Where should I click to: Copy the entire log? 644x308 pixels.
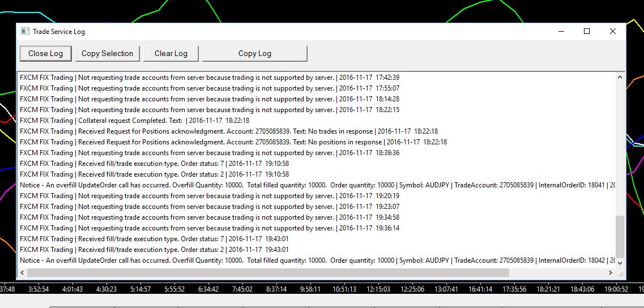point(255,53)
